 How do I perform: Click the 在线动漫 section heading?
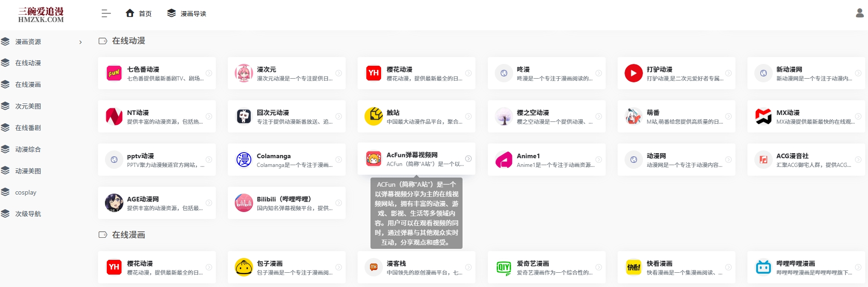(x=128, y=41)
